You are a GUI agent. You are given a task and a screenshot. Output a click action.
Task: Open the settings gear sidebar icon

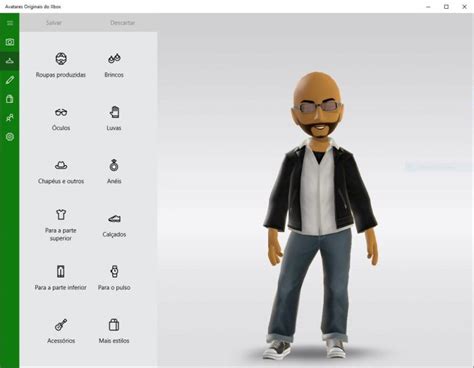[x=10, y=137]
